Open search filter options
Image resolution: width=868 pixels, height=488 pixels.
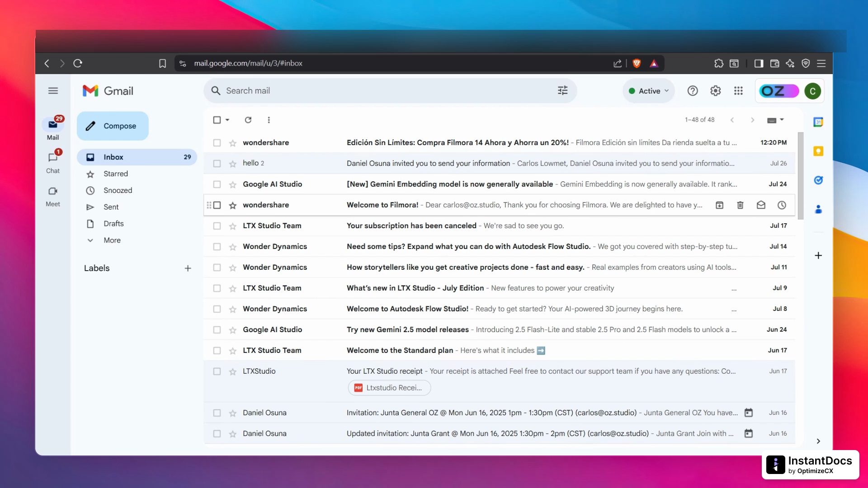pos(562,91)
